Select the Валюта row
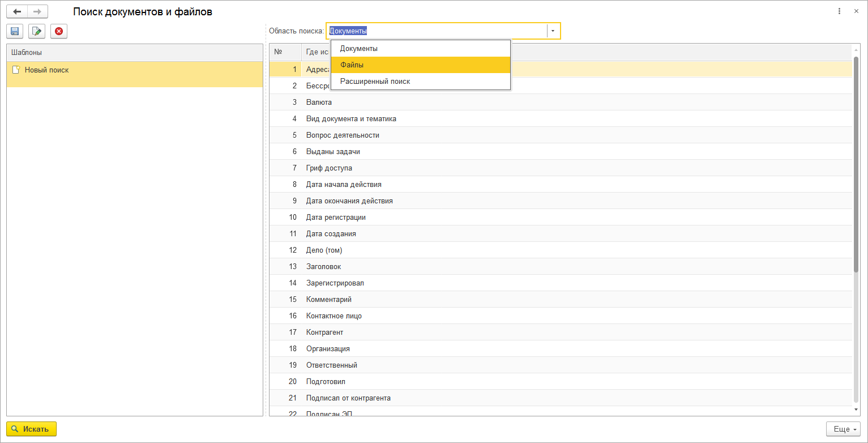This screenshot has height=443, width=868. click(561, 103)
